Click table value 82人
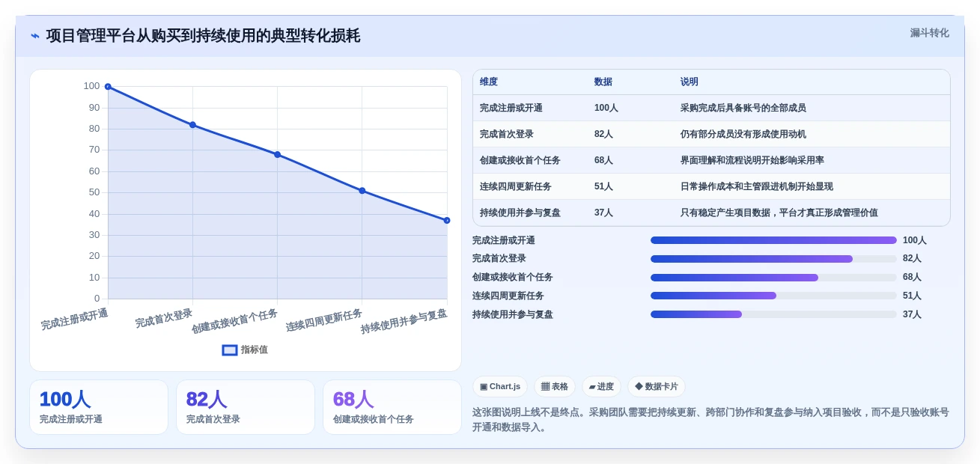980x464 pixels. (603, 134)
